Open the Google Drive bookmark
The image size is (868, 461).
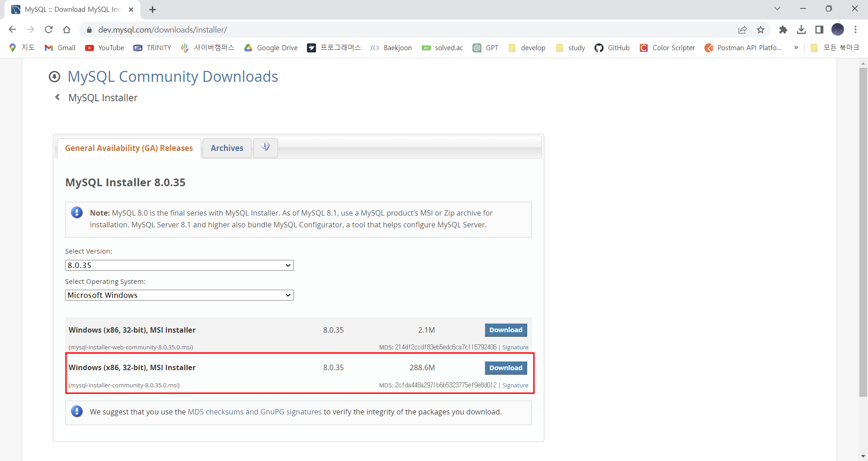point(271,47)
